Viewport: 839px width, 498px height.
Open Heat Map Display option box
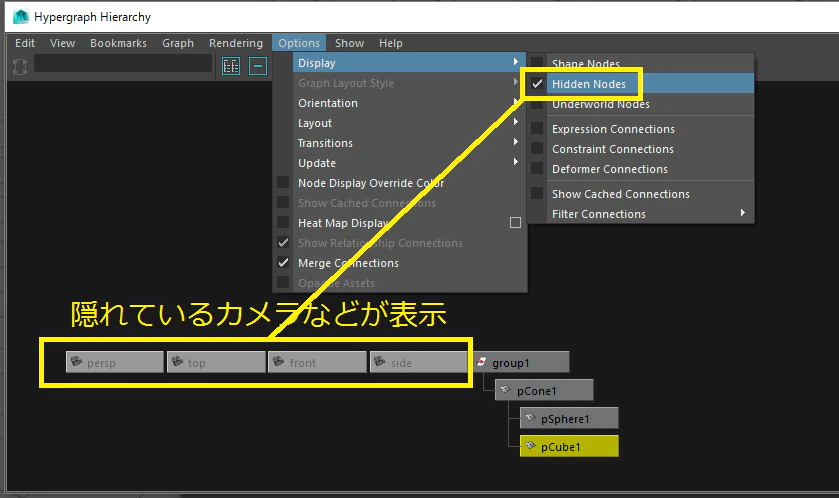pyautogui.click(x=515, y=223)
